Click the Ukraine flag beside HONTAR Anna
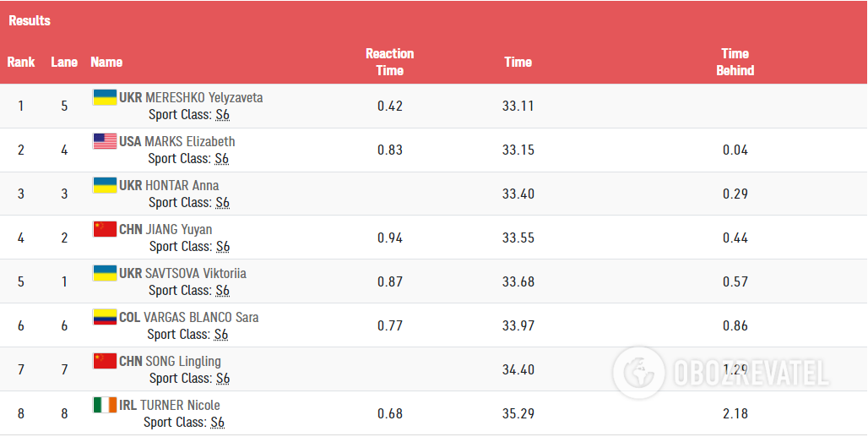The width and height of the screenshot is (868, 437). pos(105,185)
